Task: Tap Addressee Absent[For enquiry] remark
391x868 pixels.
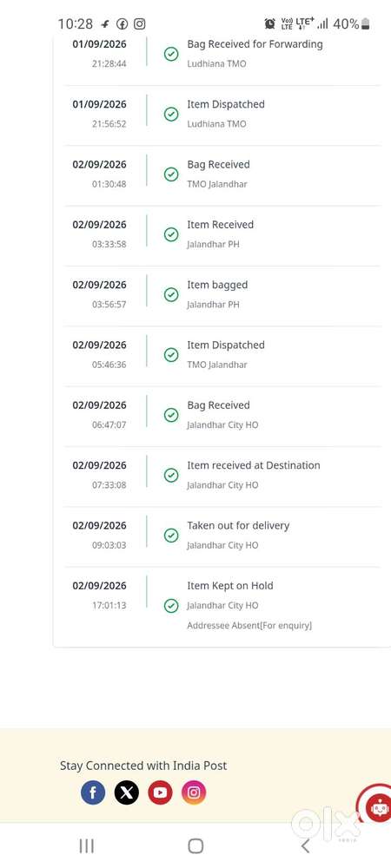Action: point(249,626)
